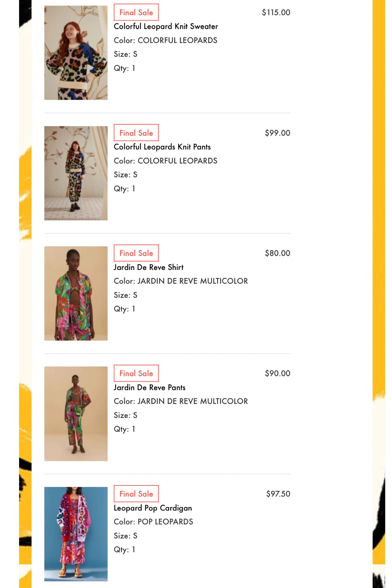Click the $97.50 cardigan price
Viewport: 392px width, 588px height.
pyautogui.click(x=278, y=494)
